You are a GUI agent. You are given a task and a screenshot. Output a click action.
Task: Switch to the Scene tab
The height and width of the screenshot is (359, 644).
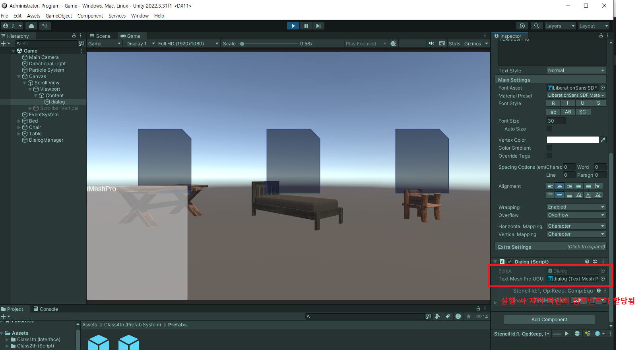point(100,36)
